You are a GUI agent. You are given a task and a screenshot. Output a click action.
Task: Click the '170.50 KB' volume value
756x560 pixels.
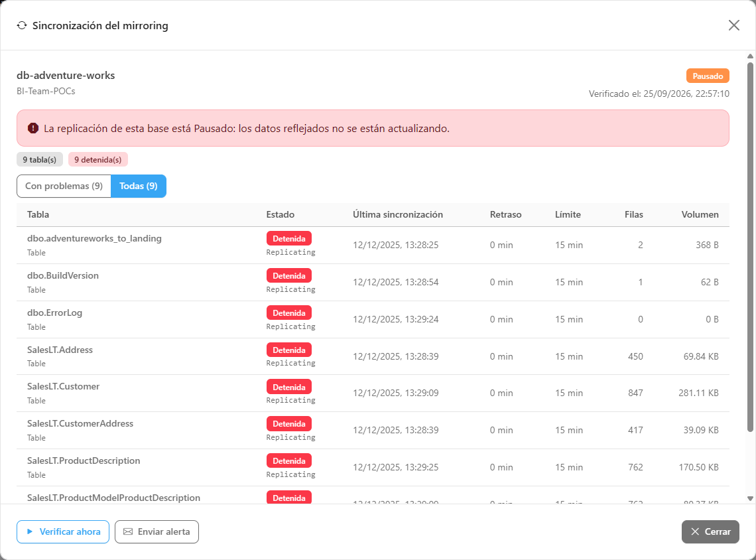(x=698, y=467)
